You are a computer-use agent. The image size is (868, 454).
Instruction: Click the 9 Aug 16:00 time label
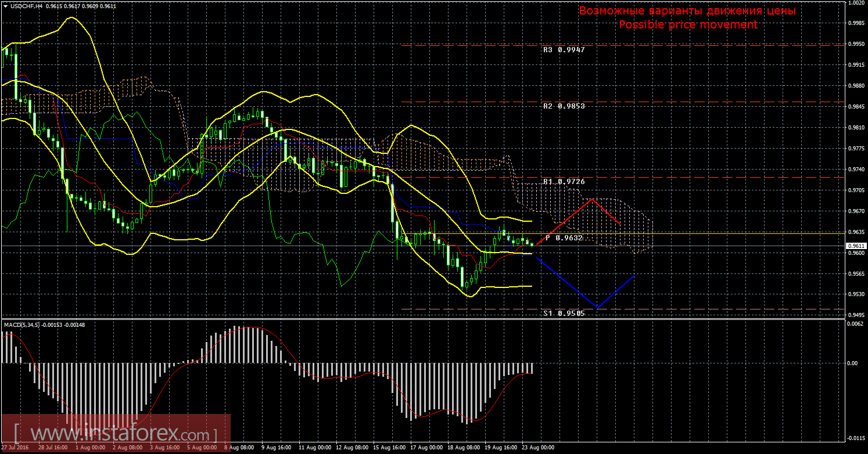275,448
